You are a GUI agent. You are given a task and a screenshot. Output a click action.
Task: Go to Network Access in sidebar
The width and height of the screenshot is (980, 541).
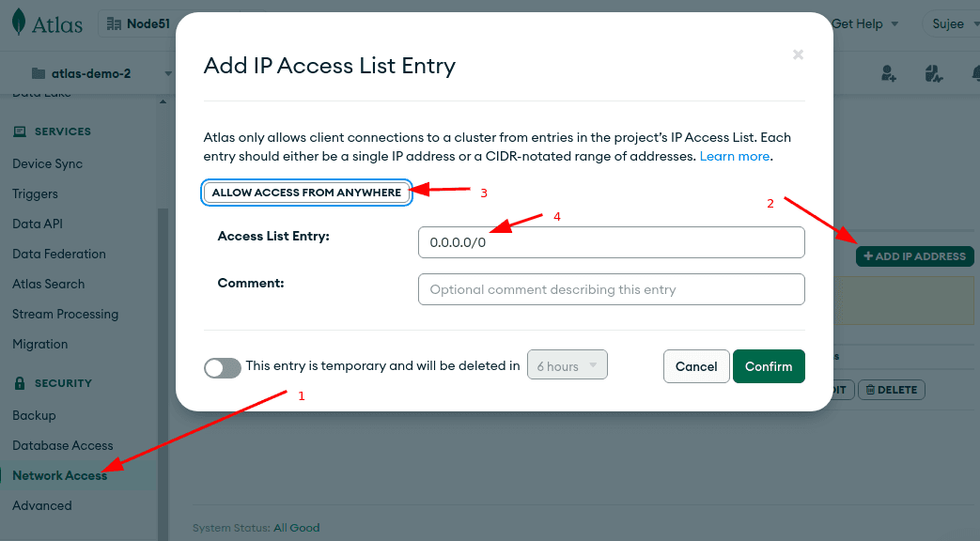60,475
